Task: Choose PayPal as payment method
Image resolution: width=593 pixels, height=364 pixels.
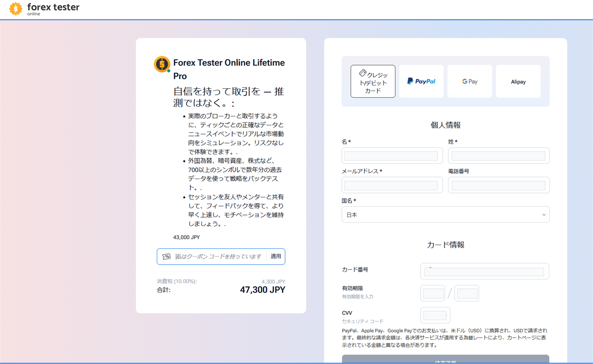Action: coord(421,81)
